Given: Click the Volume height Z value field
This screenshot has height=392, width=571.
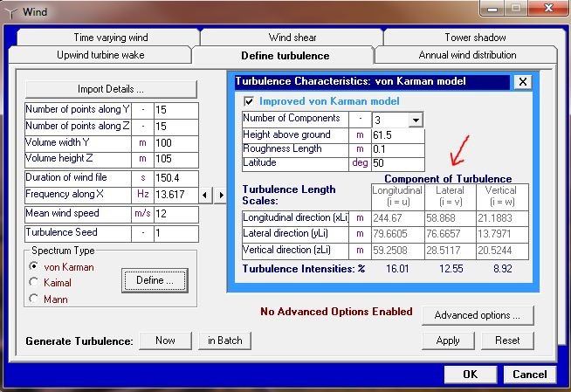Looking at the screenshot, I should [176, 159].
